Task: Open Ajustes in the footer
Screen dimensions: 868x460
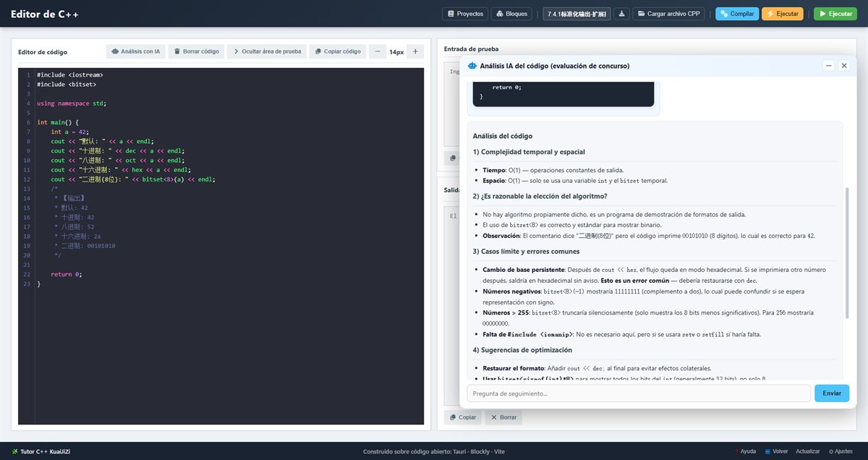Action: [x=841, y=451]
